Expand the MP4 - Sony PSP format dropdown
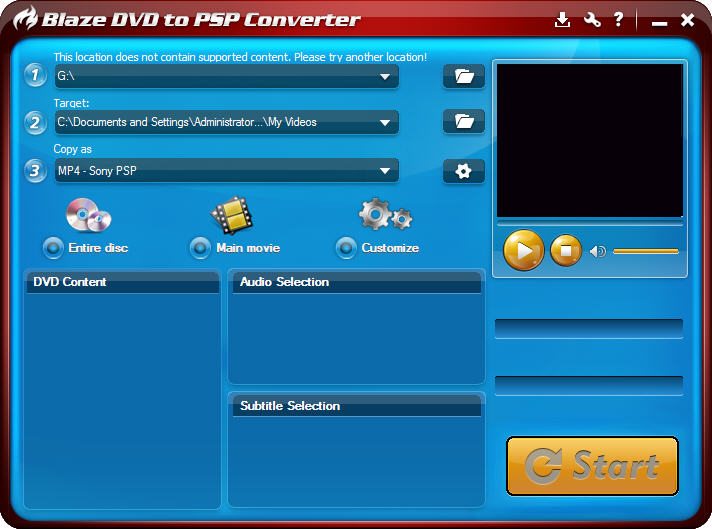Viewport: 712px width, 529px height. click(x=385, y=171)
